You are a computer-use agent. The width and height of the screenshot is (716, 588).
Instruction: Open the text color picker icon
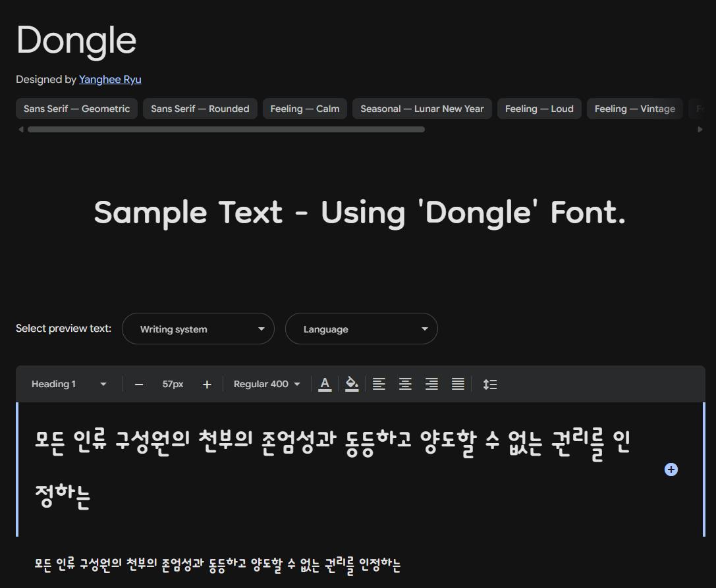click(x=325, y=384)
